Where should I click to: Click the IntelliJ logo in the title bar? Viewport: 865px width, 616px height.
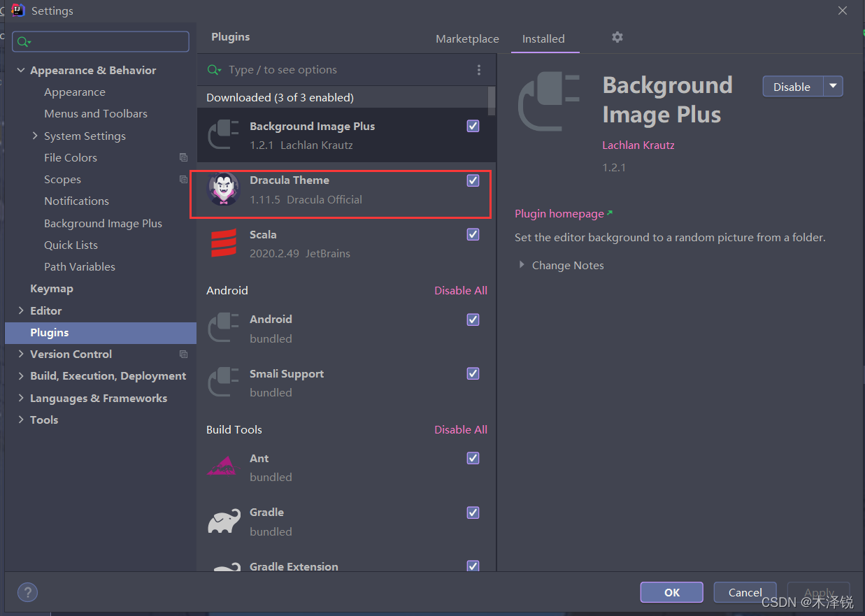coord(19,10)
